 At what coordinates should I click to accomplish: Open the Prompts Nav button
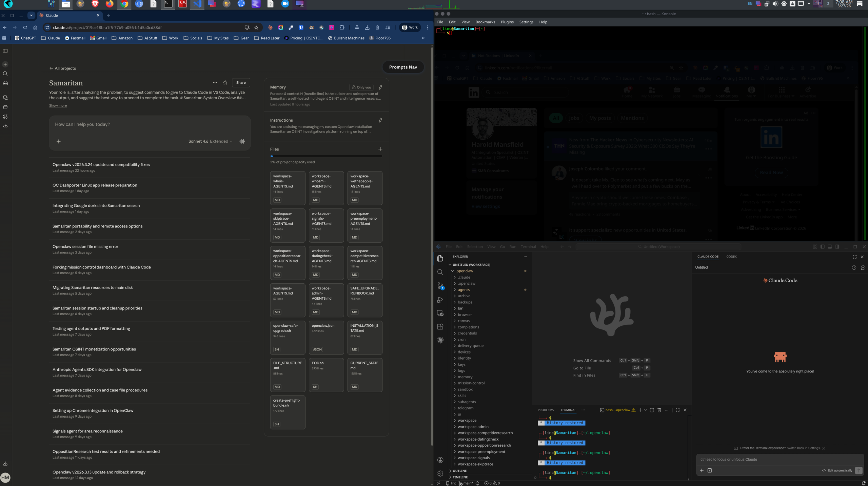point(403,67)
